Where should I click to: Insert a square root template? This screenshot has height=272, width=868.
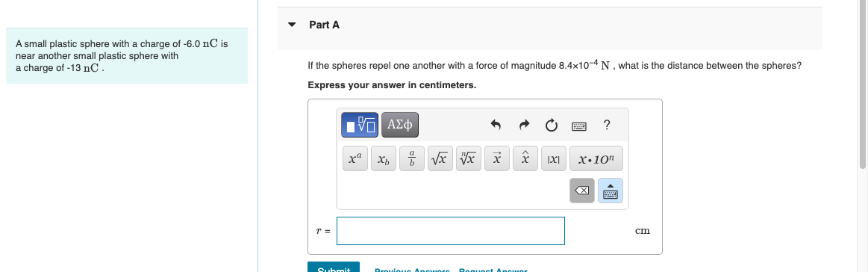(x=440, y=159)
